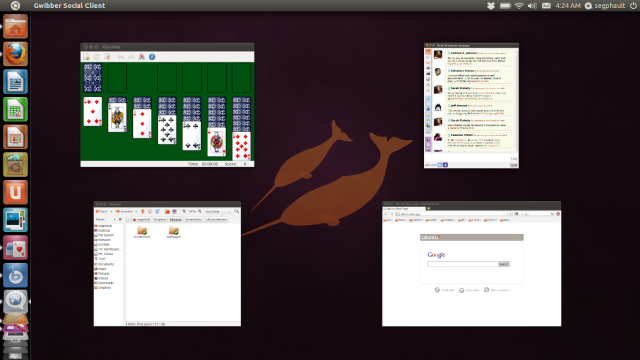Screen dimensions: 640x360
Task: Open the Calc spreadsheet launcher icon
Action: tap(16, 109)
